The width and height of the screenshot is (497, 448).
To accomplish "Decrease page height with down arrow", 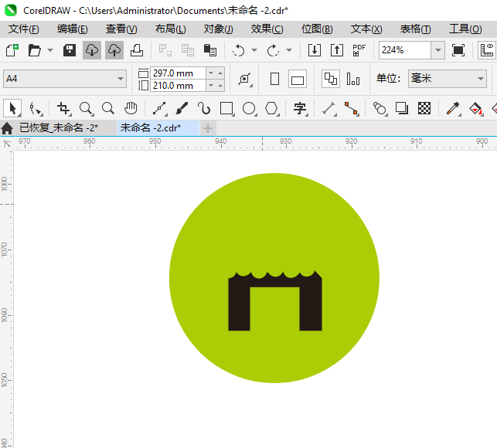I will click(x=211, y=86).
